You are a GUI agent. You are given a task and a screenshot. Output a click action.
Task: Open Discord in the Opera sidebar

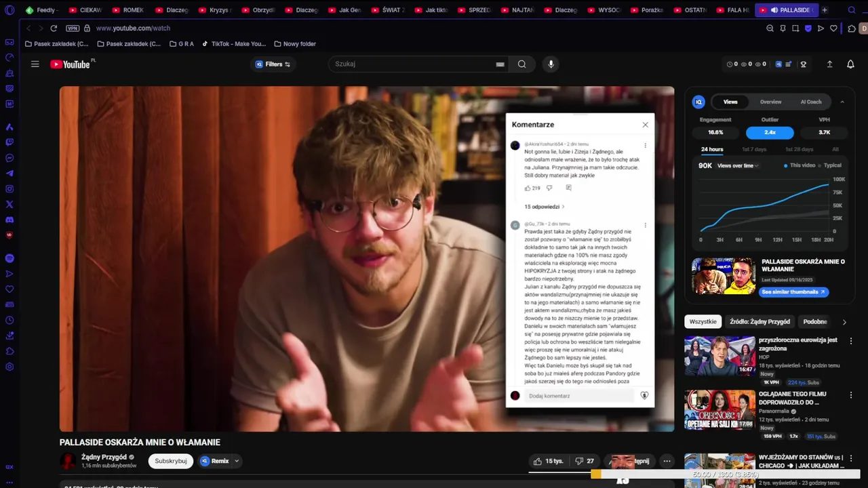pyautogui.click(x=9, y=220)
